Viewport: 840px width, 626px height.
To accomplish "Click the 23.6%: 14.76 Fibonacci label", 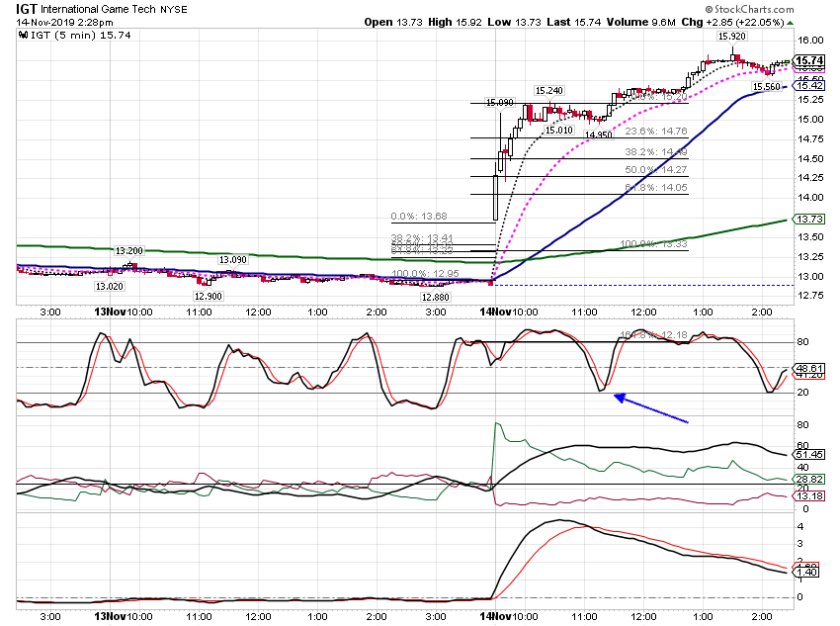I will [656, 132].
